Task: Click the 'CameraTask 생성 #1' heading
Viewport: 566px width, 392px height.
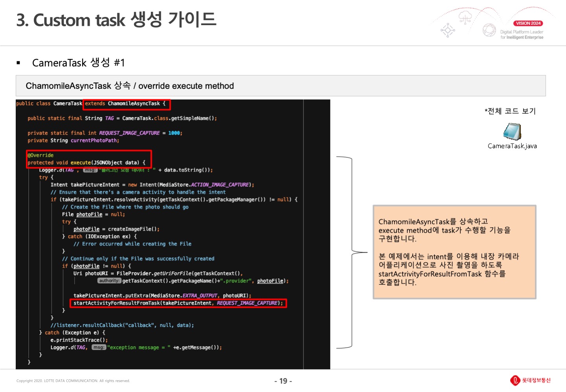Action: 79,63
